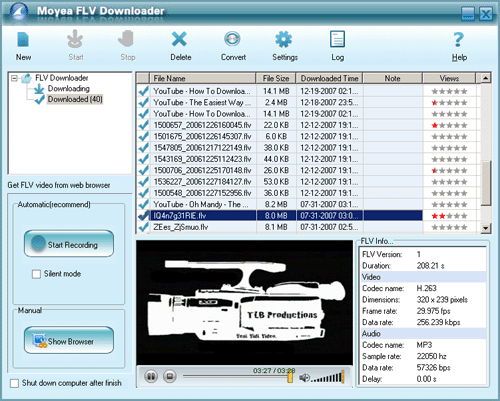The image size is (500, 401).
Task: Select file YouTube - Oh Mandy - The...
Action: [x=200, y=204]
